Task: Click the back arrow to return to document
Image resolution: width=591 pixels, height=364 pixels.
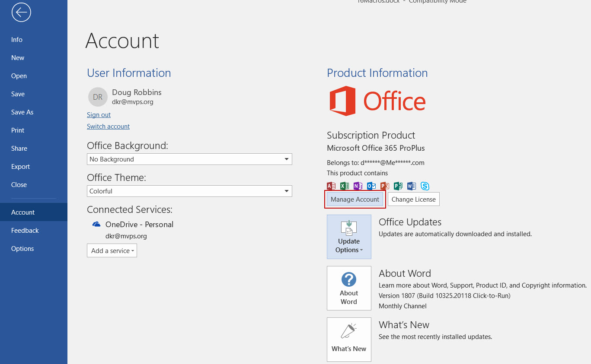Action: click(x=21, y=12)
